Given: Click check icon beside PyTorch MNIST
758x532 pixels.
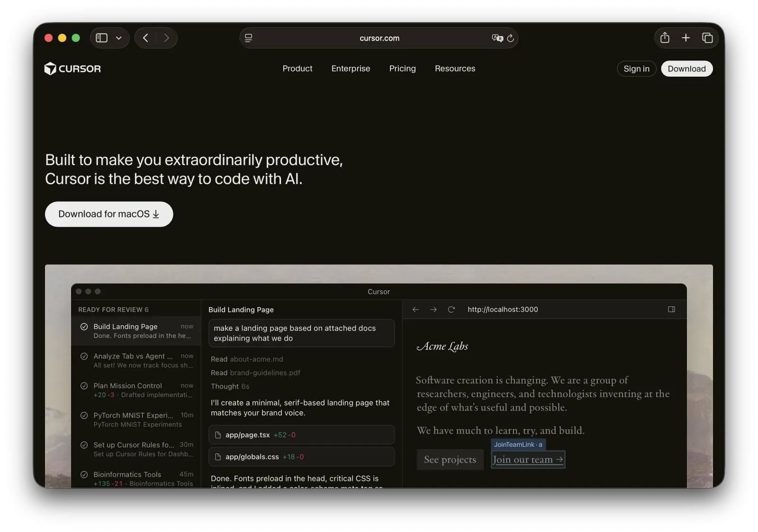Looking at the screenshot, I should pos(84,416).
